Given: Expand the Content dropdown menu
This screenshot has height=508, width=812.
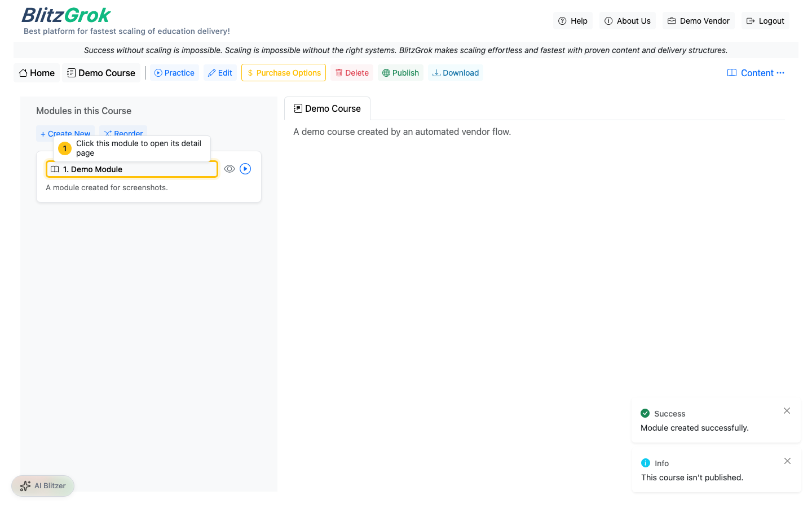Looking at the screenshot, I should pos(756,73).
